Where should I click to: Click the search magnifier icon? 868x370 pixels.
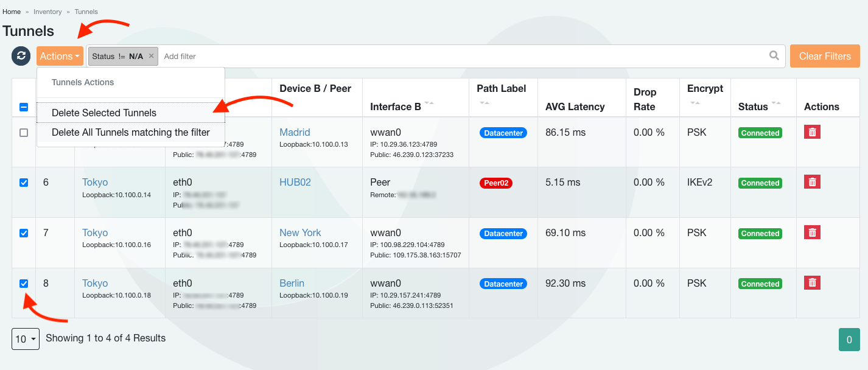click(x=774, y=56)
